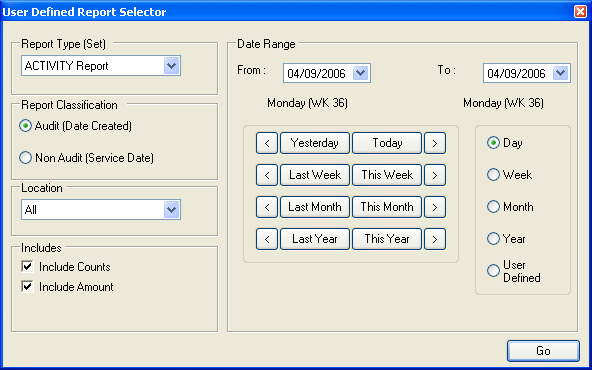Go back one year with the arrow beside Last Year
Viewport: 592px width, 370px height.
pos(267,239)
